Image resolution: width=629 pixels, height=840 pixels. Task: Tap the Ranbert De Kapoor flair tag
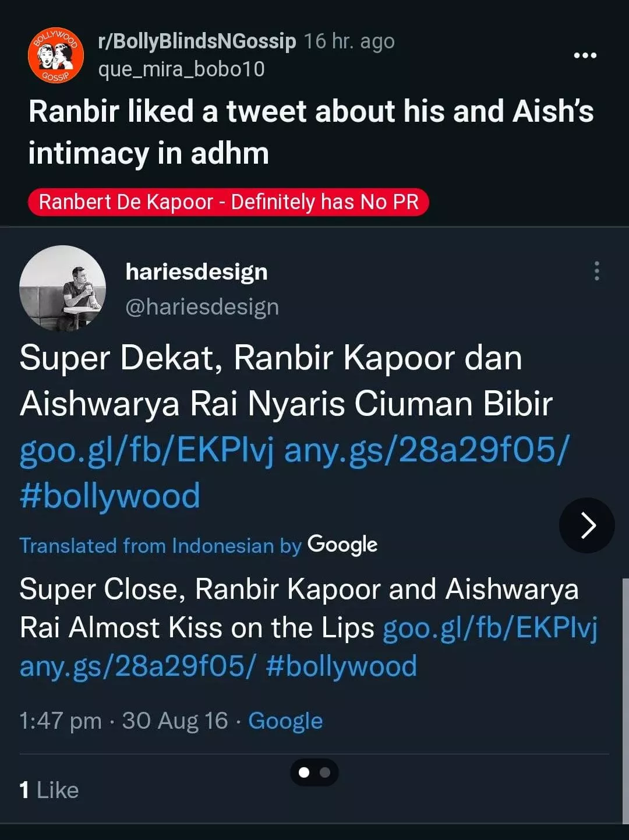pyautogui.click(x=228, y=202)
